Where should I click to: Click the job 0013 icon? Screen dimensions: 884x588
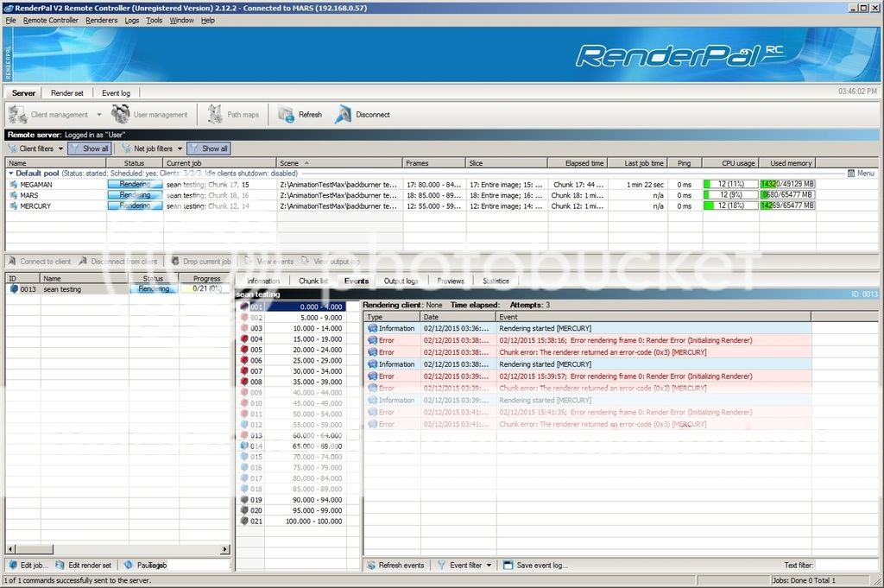[14, 288]
